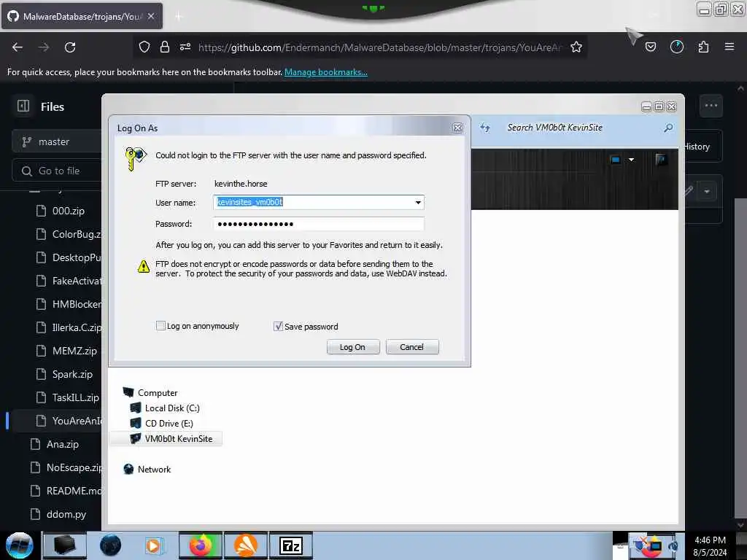Open the Pocket save icon
747x560 pixels.
(651, 47)
